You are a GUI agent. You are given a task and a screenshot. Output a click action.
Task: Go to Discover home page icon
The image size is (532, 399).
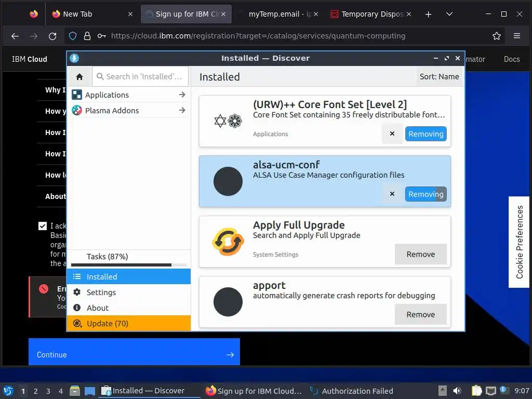(x=79, y=77)
